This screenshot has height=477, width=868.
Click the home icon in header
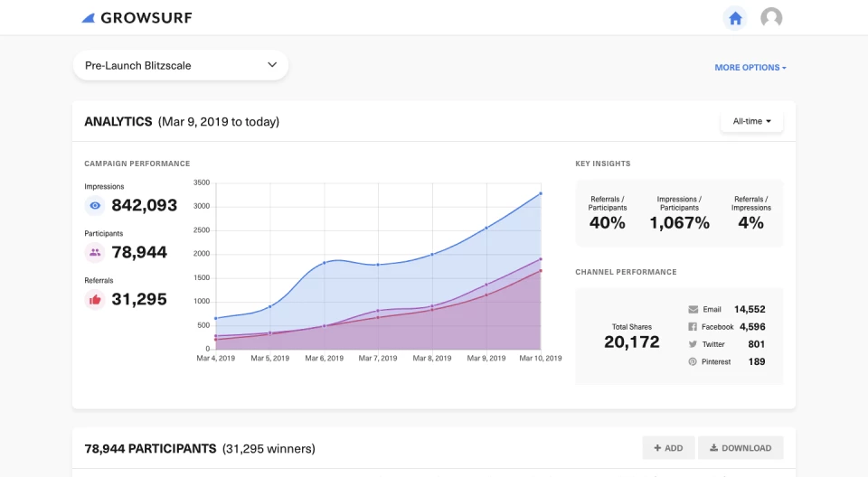coord(735,18)
